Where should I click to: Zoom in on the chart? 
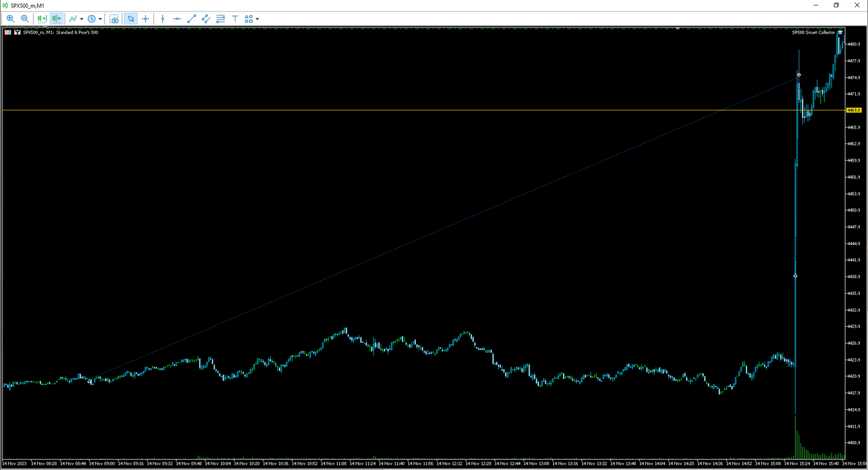pyautogui.click(x=10, y=19)
